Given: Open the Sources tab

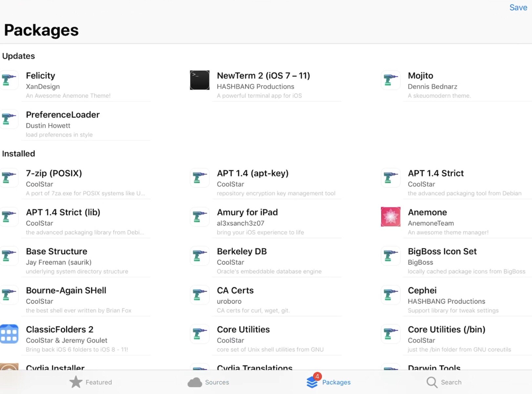Looking at the screenshot, I should tap(209, 382).
